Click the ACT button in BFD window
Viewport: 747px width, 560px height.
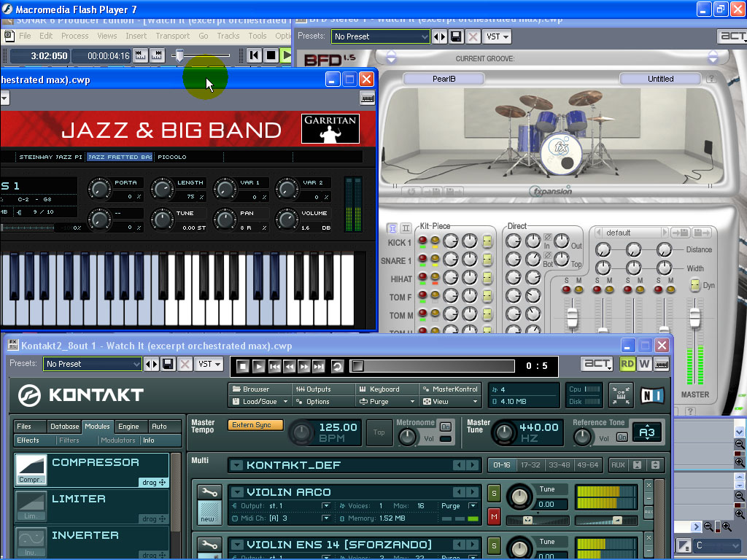(732, 36)
